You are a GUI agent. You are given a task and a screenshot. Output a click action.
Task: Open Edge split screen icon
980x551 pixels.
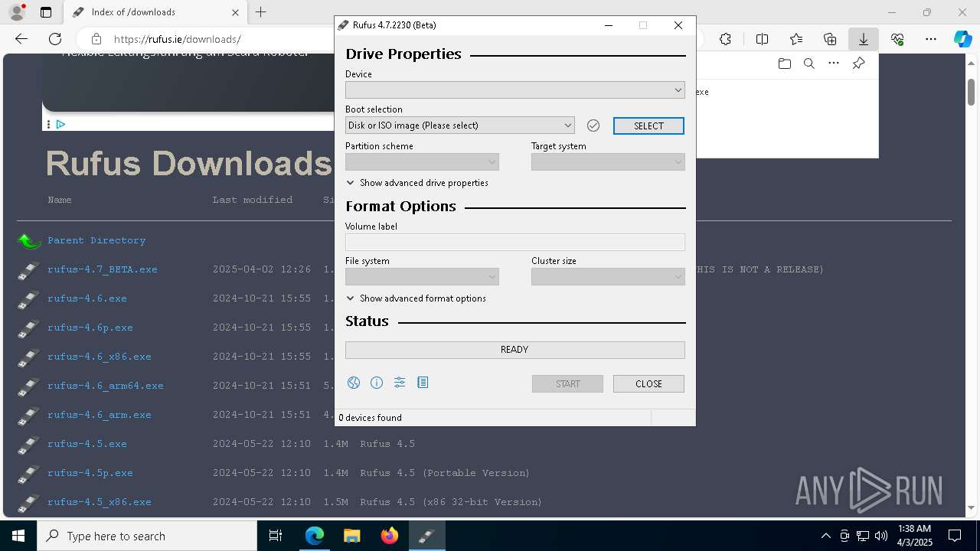point(762,39)
